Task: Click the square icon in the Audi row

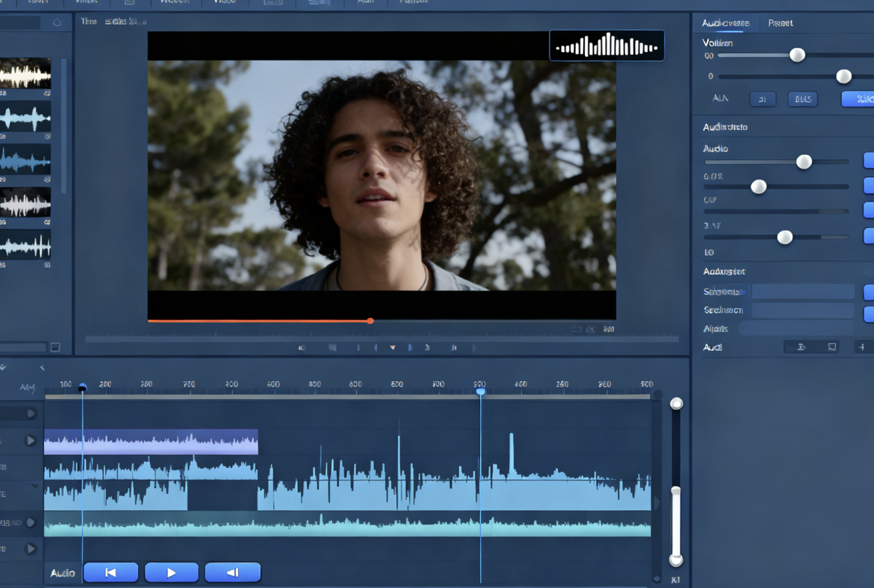Action: click(832, 347)
